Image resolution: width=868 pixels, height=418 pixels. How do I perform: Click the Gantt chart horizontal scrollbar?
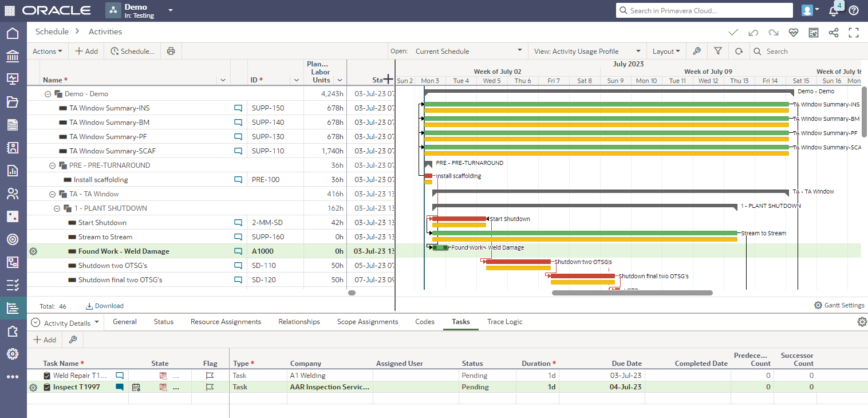click(x=632, y=293)
